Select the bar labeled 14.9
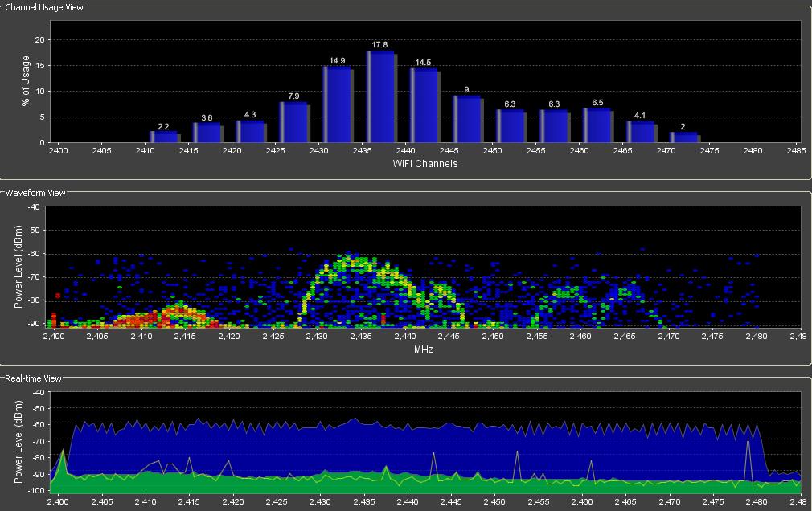 click(x=338, y=104)
